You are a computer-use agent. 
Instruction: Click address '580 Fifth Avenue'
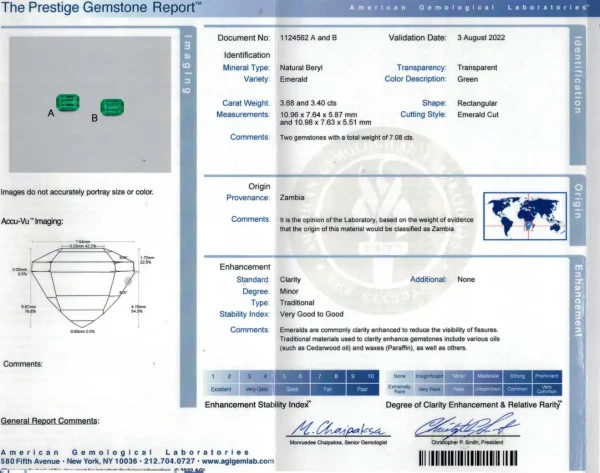pyautogui.click(x=30, y=461)
